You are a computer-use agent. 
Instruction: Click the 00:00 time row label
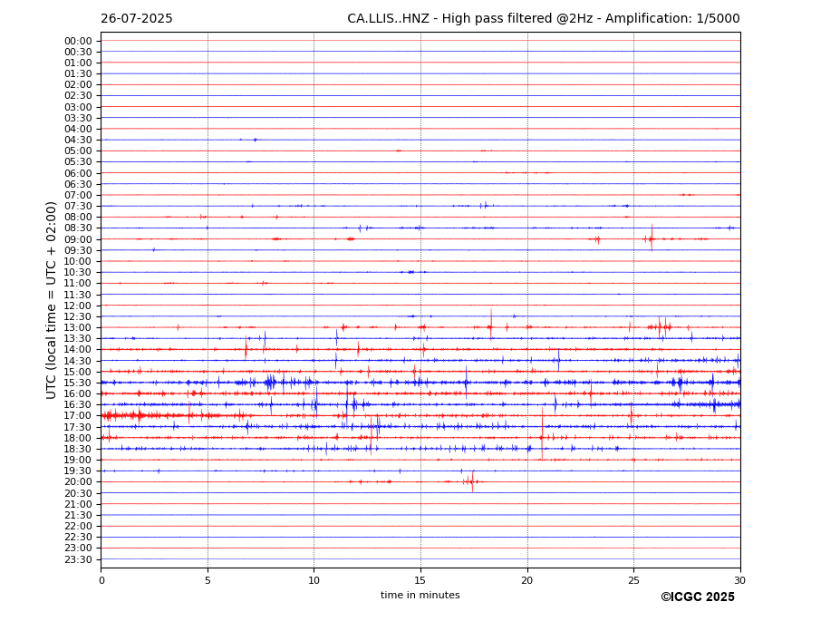tap(78, 42)
